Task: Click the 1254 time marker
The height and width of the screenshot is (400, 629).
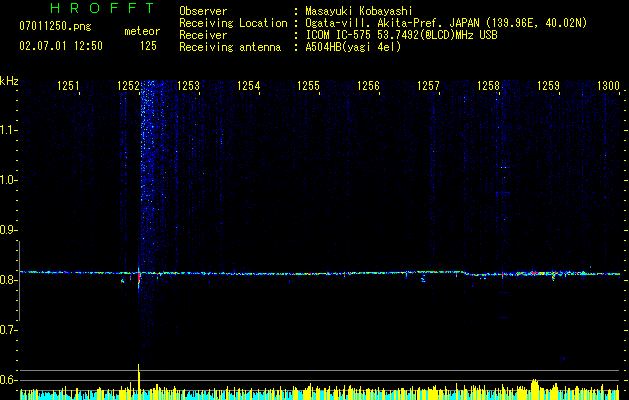Action: tap(249, 86)
